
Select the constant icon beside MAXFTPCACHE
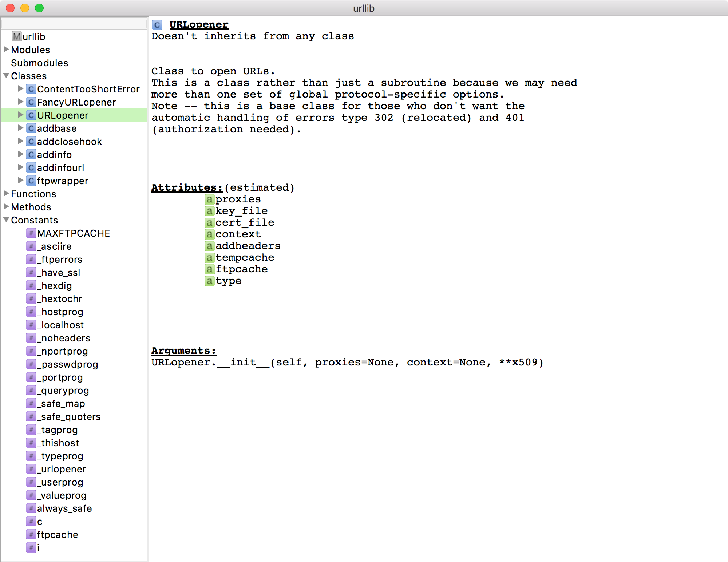coord(31,233)
